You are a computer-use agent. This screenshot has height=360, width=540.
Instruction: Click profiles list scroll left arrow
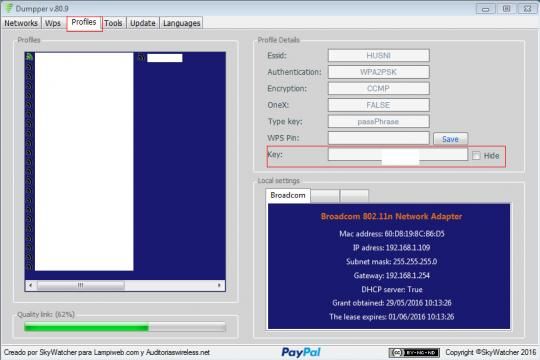coord(31,285)
